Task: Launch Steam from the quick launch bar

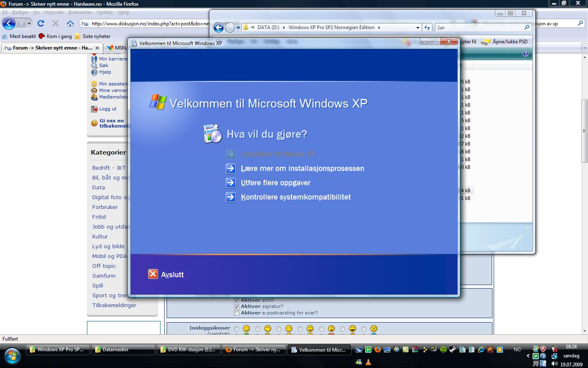Action: pyautogui.click(x=453, y=350)
